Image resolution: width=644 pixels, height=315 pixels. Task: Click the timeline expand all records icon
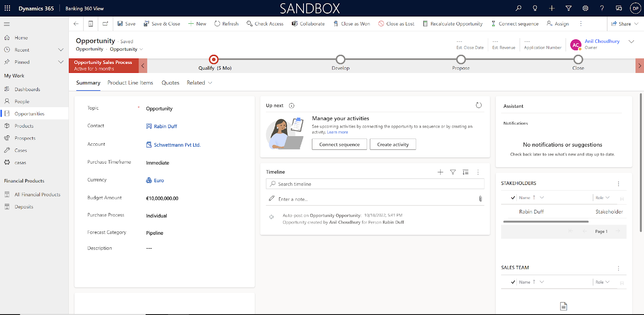465,172
